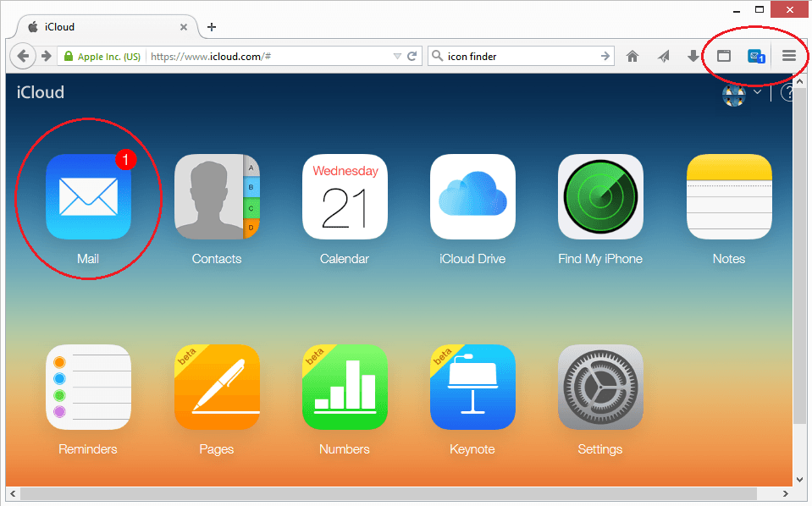Click the search magnifier icon
The image size is (812, 506).
437,55
